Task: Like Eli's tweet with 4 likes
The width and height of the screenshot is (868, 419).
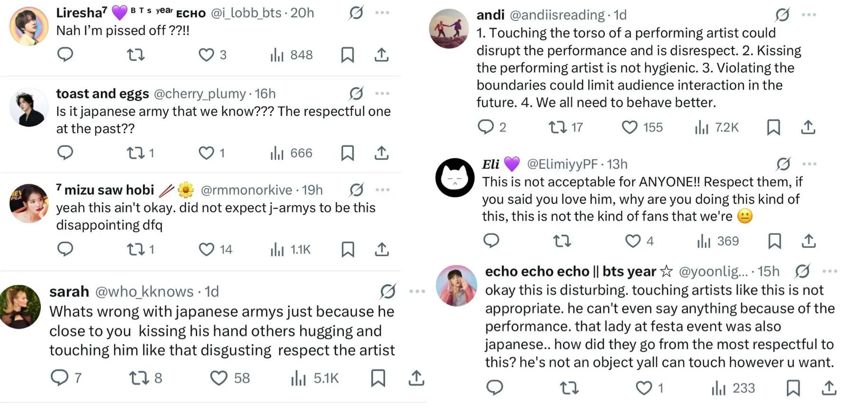Action: (632, 241)
